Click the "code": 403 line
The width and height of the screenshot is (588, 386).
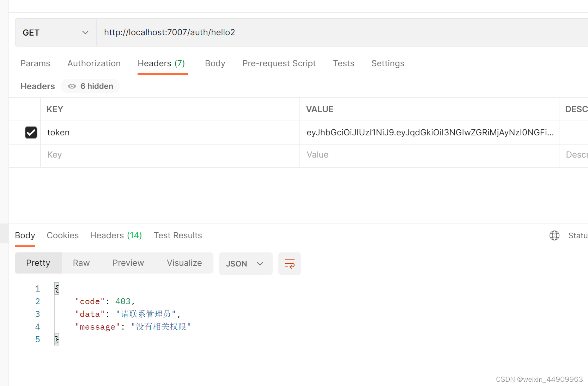[105, 301]
